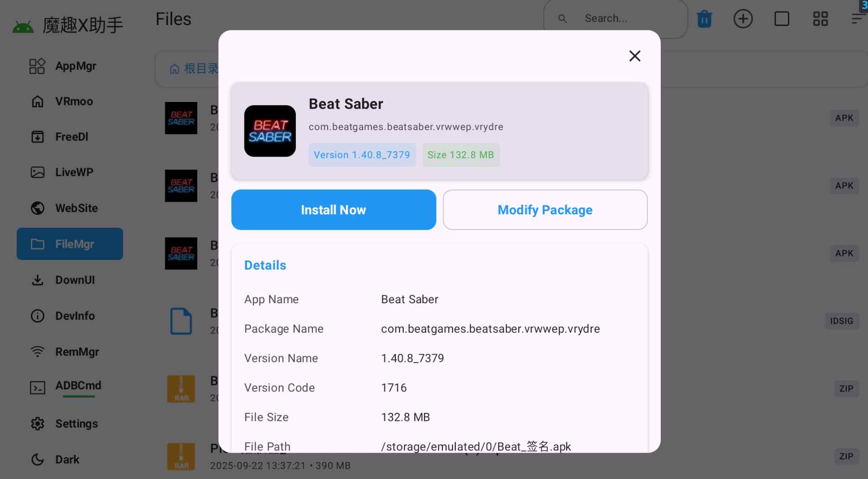
Task: Open the sort options icon
Action: pos(857,19)
